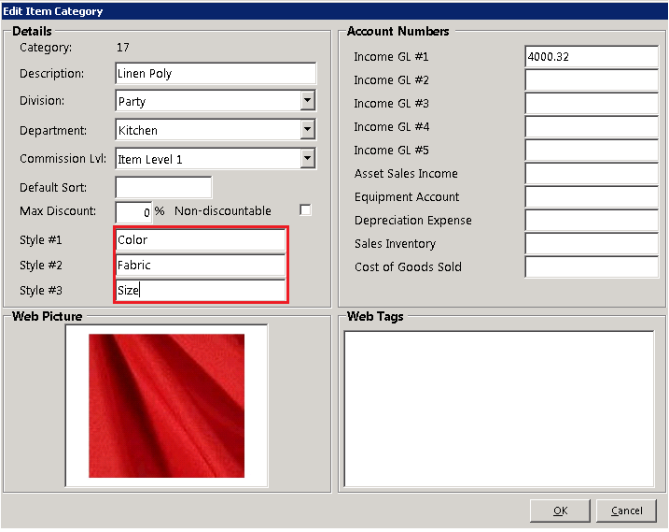Click the red fabric Web Picture thumbnail

click(166, 406)
